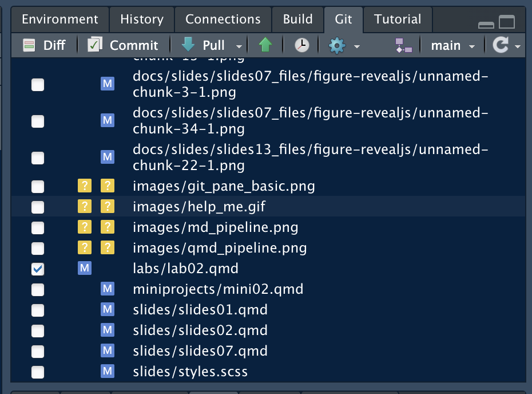Switch to the Environment tab

pos(59,19)
